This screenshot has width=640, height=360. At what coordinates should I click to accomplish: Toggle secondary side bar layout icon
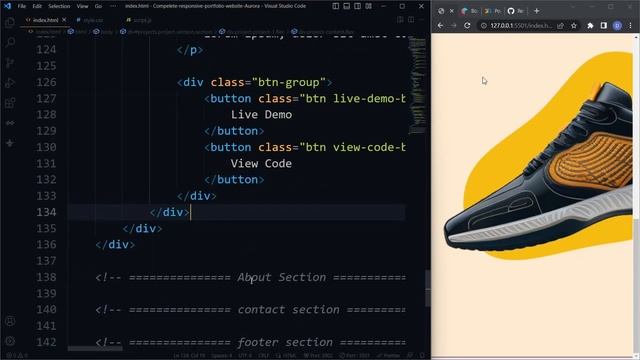(x=358, y=6)
